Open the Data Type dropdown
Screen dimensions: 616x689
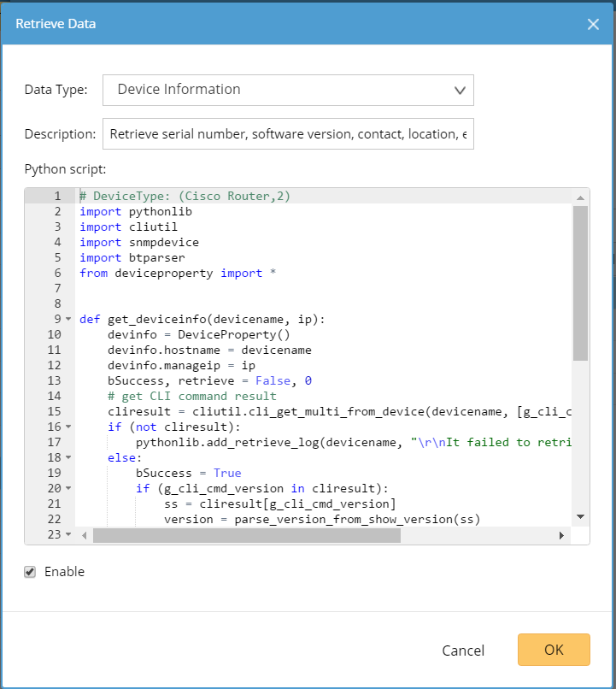click(x=288, y=90)
